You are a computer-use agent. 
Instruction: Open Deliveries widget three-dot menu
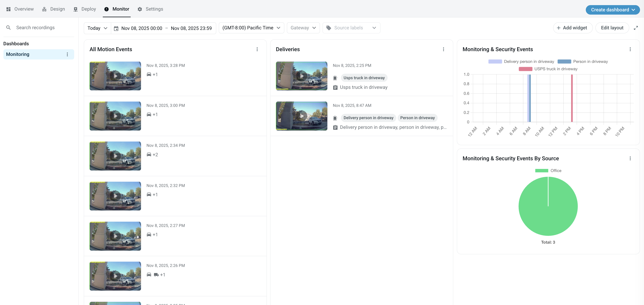pos(444,49)
